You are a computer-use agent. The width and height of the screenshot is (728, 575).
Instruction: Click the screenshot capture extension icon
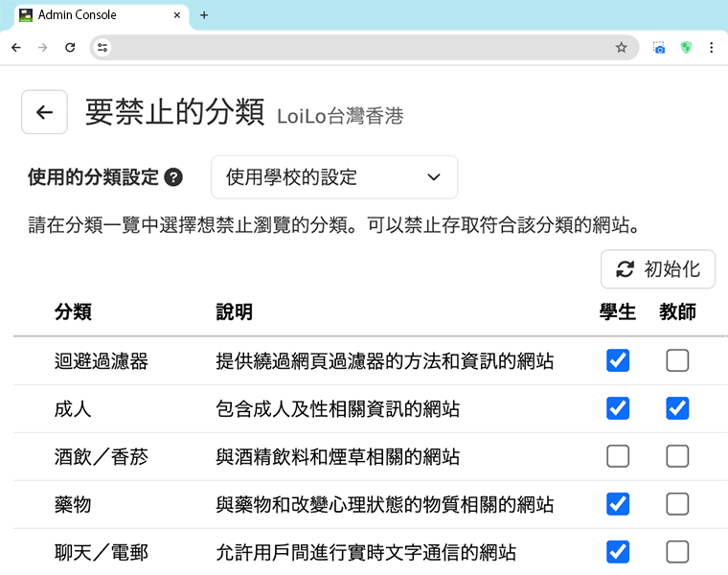(x=659, y=47)
